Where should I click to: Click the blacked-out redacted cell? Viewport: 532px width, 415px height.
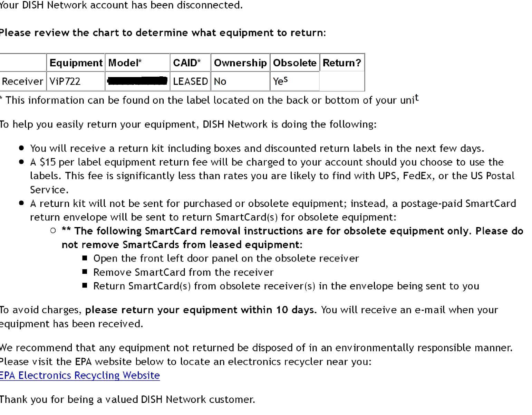click(137, 81)
